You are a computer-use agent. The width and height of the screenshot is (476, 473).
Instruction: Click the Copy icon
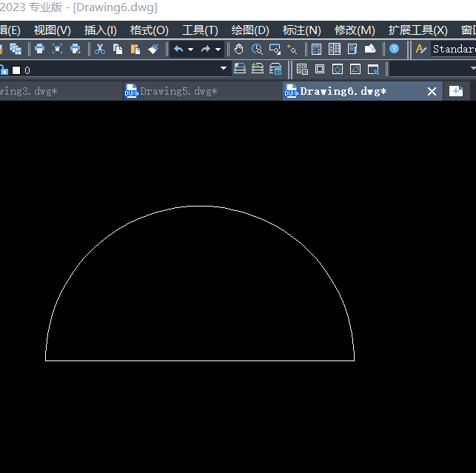[x=118, y=49]
